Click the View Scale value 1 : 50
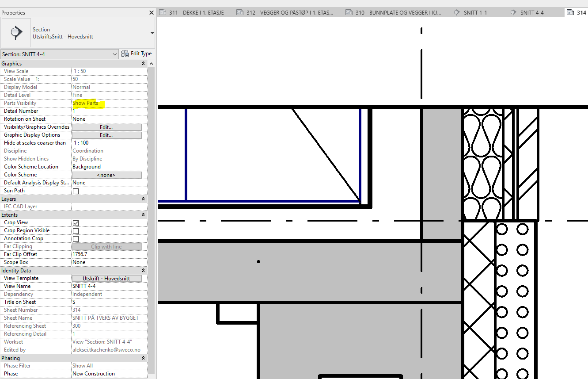588x379 pixels. click(106, 71)
